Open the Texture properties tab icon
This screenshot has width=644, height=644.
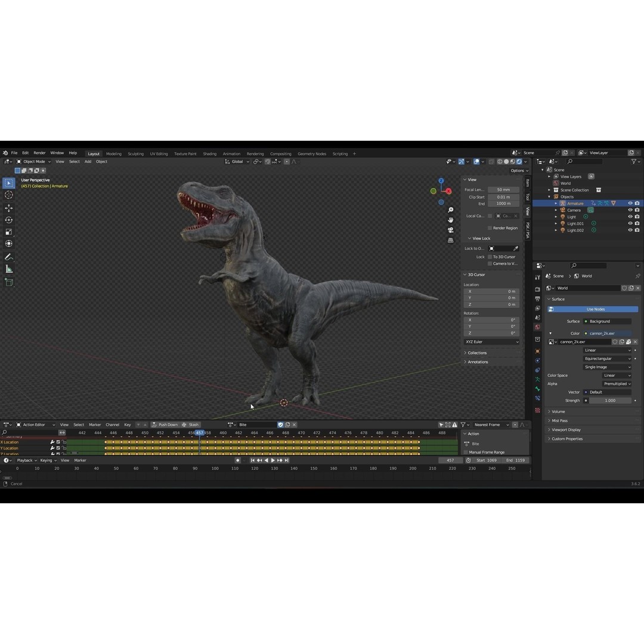537,410
